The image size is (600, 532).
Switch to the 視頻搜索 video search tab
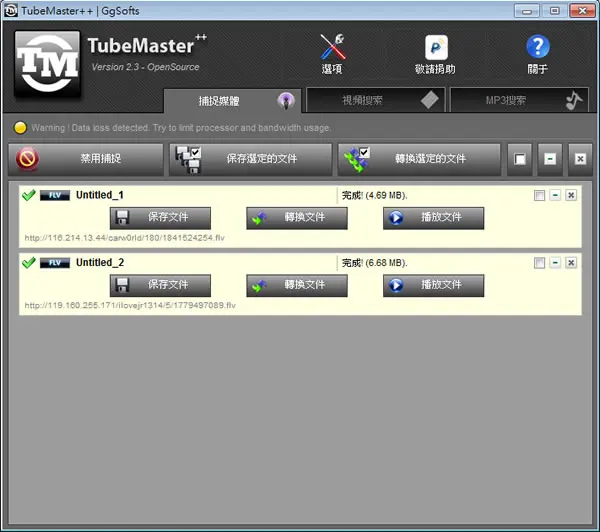tap(375, 100)
